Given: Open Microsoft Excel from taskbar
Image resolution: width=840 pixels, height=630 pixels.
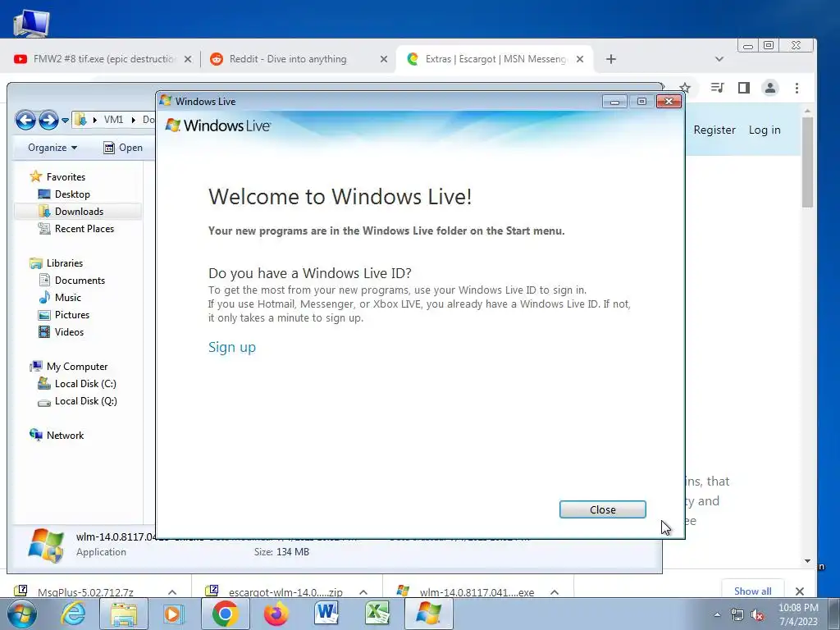Looking at the screenshot, I should (x=377, y=614).
